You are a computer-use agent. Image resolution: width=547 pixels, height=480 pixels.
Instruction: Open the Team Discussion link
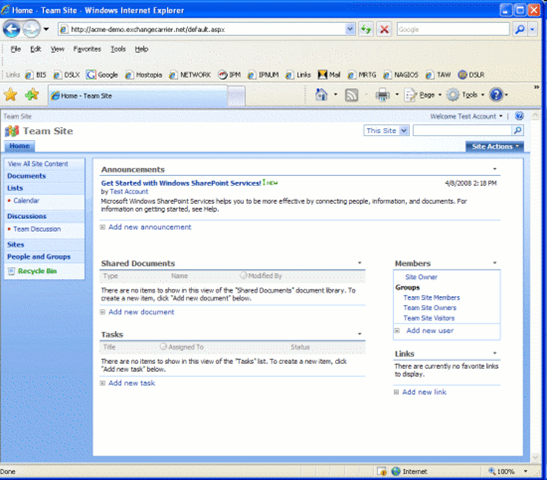pos(37,229)
